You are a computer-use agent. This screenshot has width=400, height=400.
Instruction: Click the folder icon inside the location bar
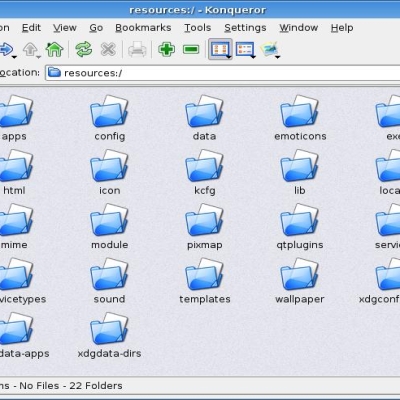coord(54,72)
